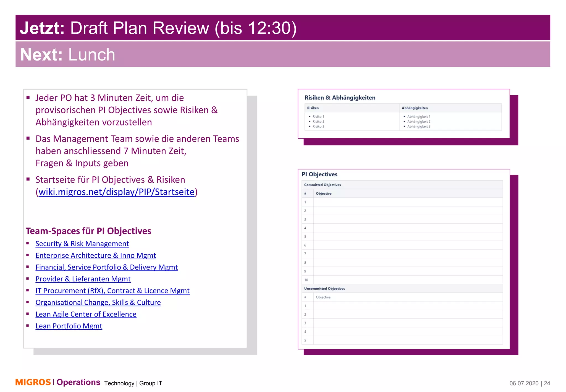Viewport: 566px width, 392px height.
Task: Click the 'Risiko 1' list entry
Action: pyautogui.click(x=318, y=117)
